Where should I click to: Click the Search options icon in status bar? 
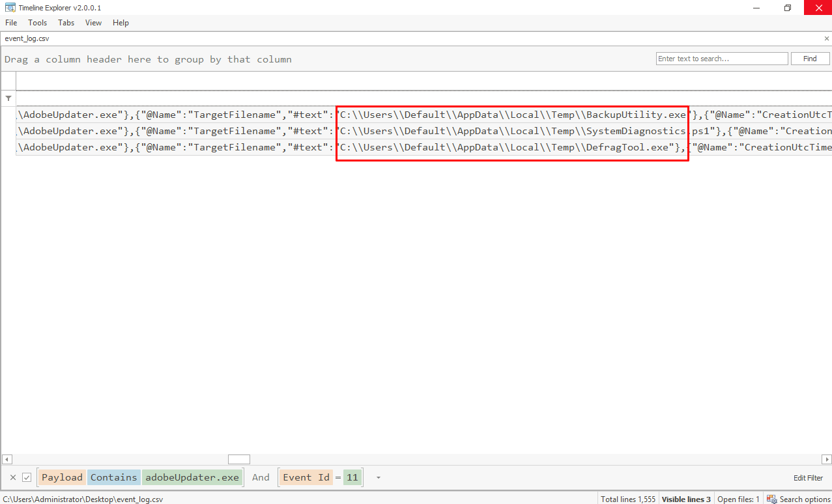[x=771, y=499]
